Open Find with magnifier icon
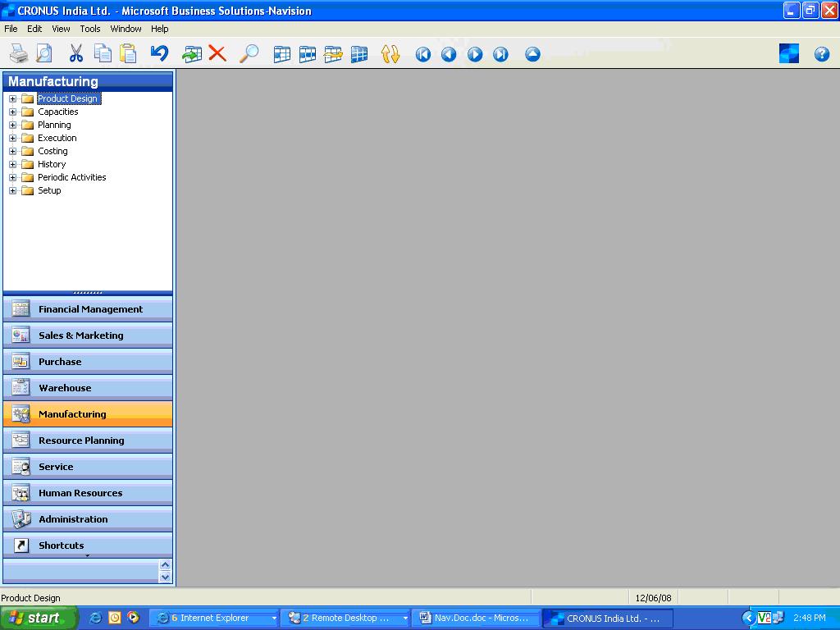 tap(249, 53)
